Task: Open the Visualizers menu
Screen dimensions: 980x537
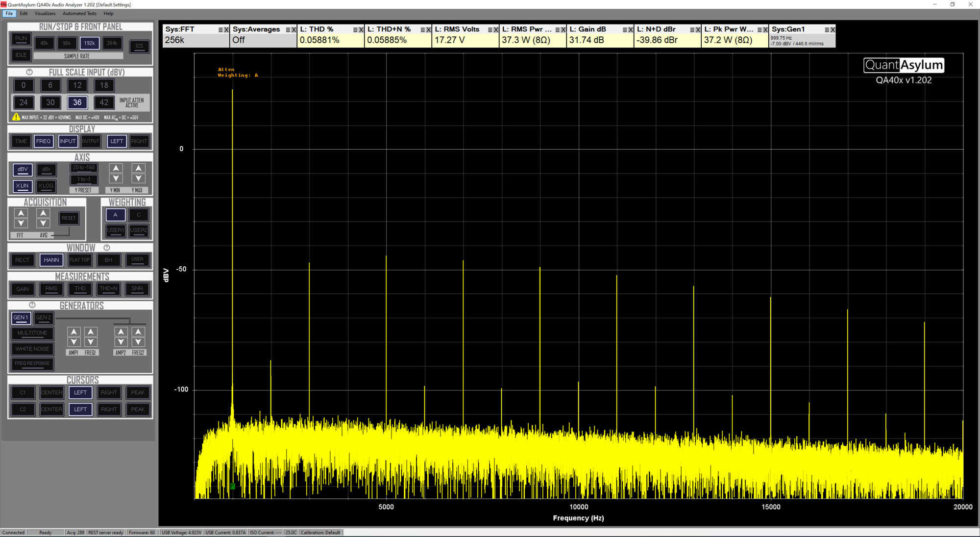Action: pyautogui.click(x=45, y=14)
